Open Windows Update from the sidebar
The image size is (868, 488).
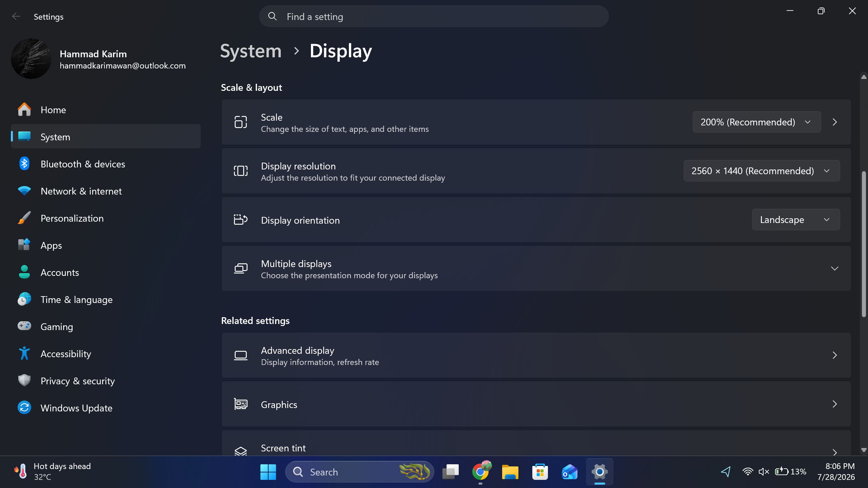pyautogui.click(x=106, y=408)
